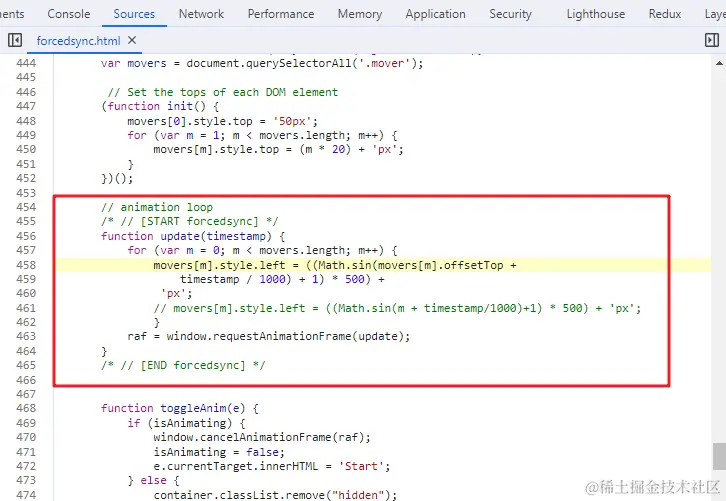Click 'classList' on line 474
Image resolution: width=726 pixels, height=501 pixels.
pyautogui.click(x=249, y=495)
